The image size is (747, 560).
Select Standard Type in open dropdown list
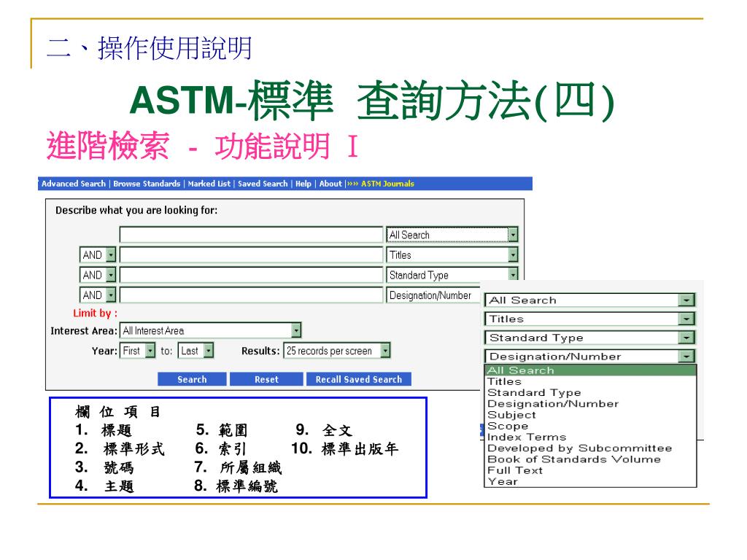590,392
